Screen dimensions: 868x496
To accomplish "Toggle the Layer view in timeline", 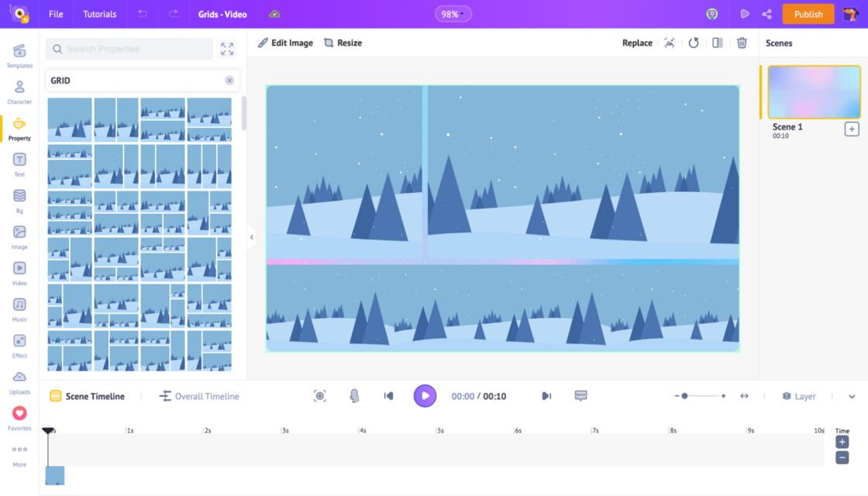I will tap(798, 395).
